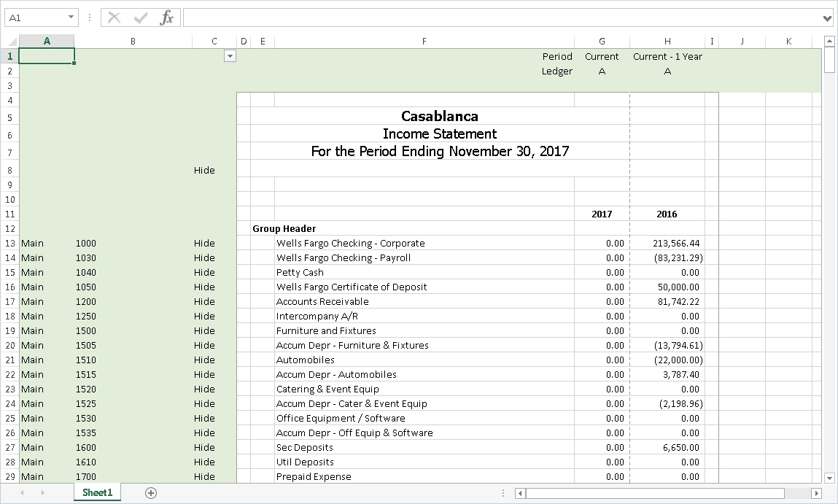Click the vertical scrollbar up arrow
The height and width of the screenshot is (504, 838).
tap(829, 42)
